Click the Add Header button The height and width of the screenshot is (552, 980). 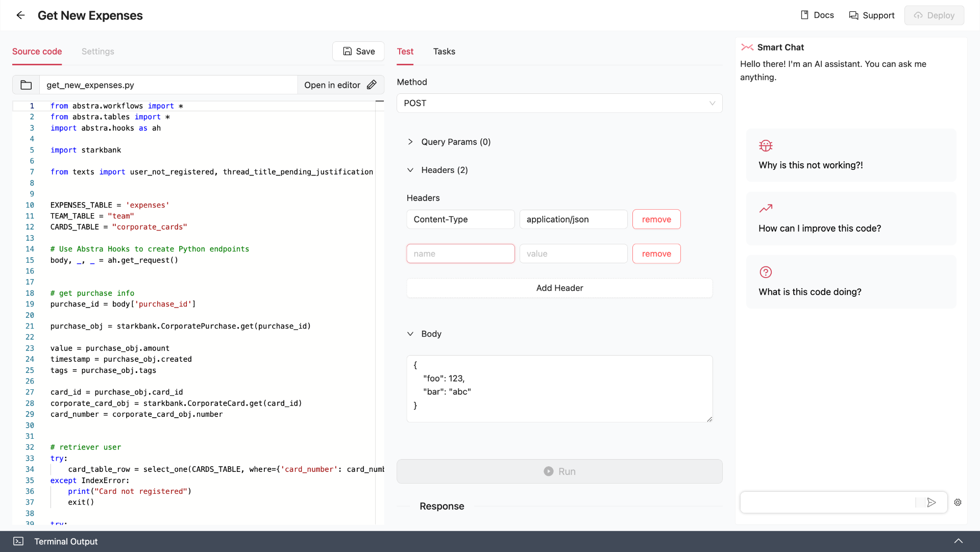559,288
